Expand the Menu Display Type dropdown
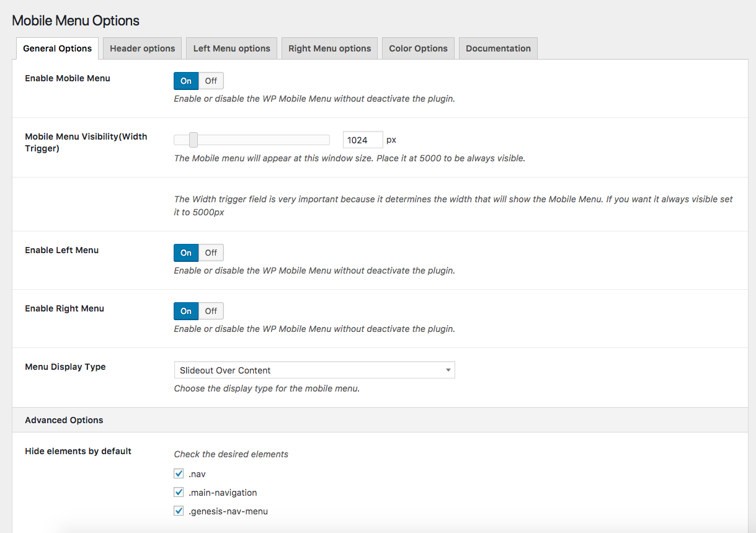The width and height of the screenshot is (756, 533). 314,370
